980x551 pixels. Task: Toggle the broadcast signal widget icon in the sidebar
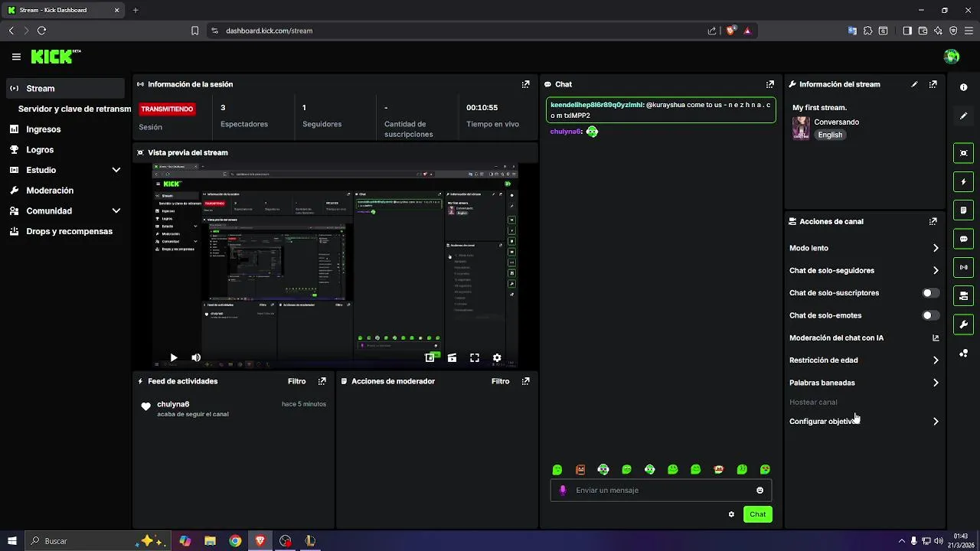(963, 267)
